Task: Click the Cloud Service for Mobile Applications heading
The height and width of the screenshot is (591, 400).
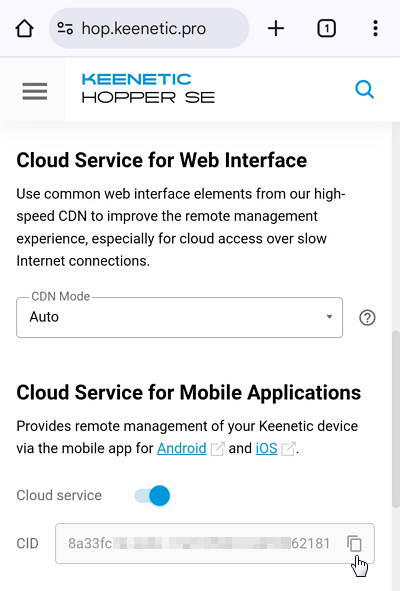Action: click(189, 392)
